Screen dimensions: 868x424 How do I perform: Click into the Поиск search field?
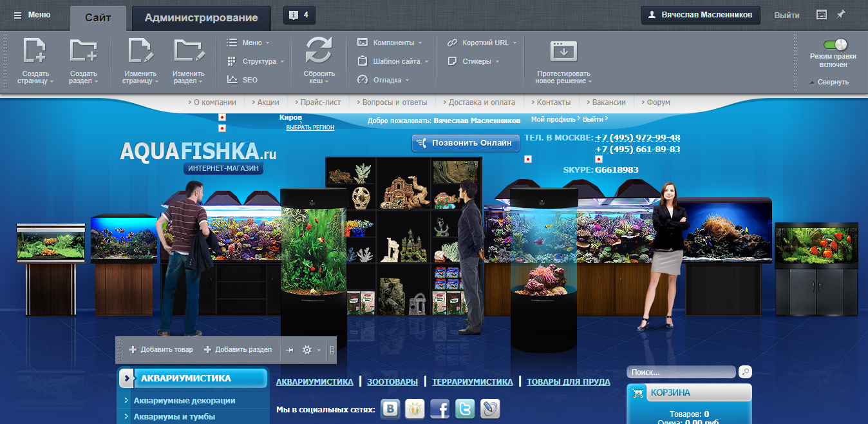(681, 372)
